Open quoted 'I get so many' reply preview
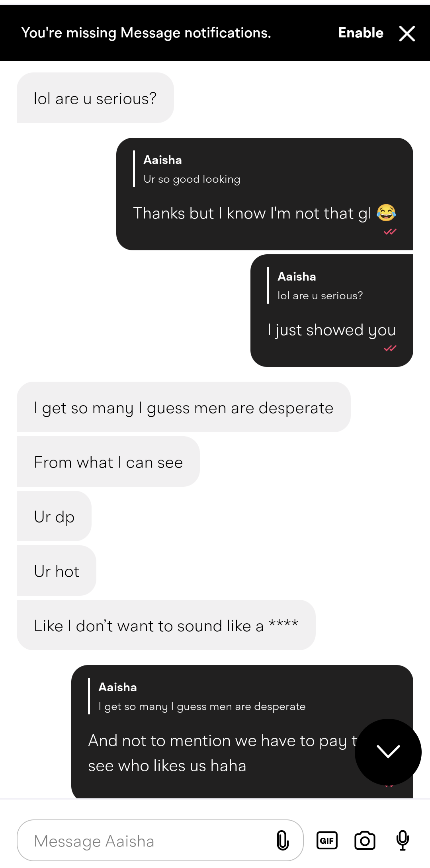Viewport: 430px width, 868px height. (202, 696)
